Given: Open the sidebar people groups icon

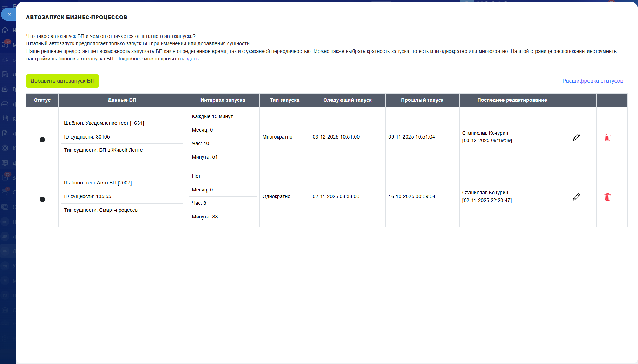Looking at the screenshot, I should tap(5, 89).
